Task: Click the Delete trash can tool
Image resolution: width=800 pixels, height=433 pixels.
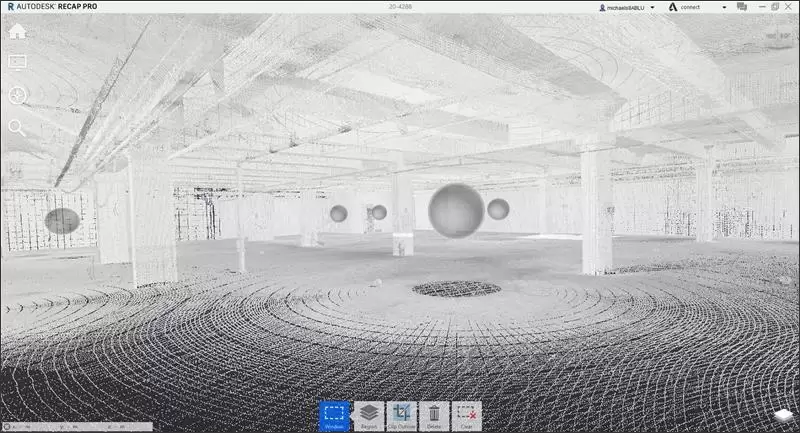Action: [x=434, y=416]
